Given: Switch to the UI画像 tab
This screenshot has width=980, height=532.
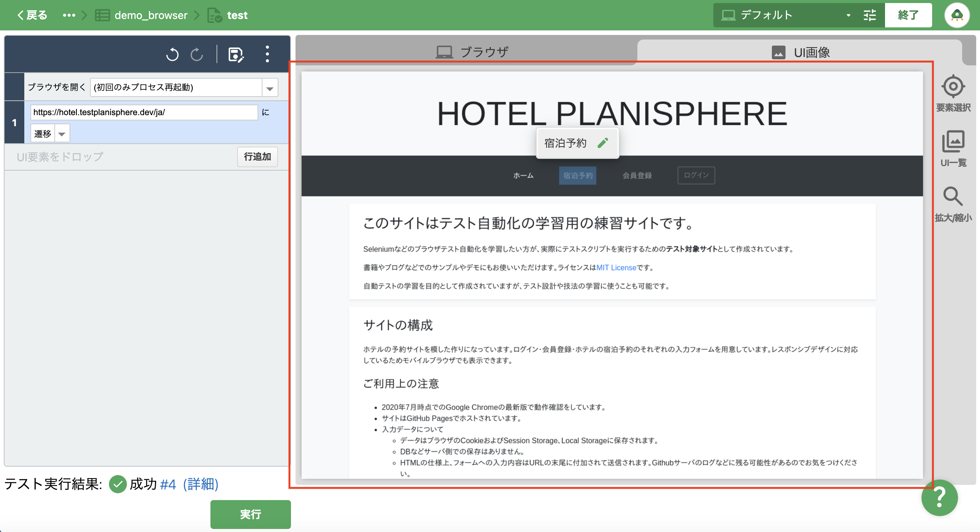Looking at the screenshot, I should [812, 52].
